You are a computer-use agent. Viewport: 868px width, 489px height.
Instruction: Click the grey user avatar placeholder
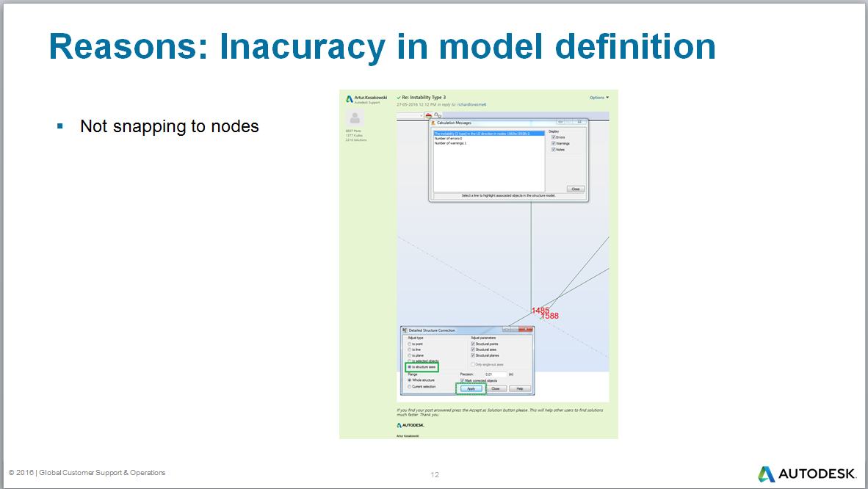click(x=355, y=117)
